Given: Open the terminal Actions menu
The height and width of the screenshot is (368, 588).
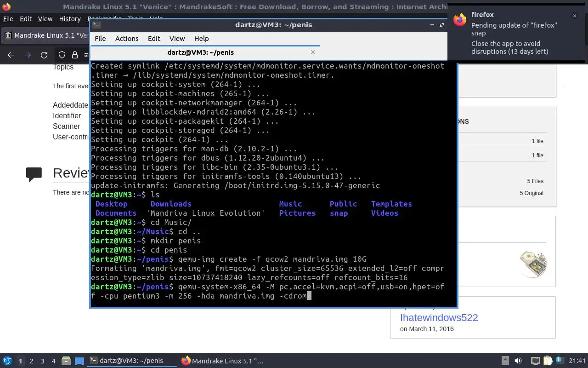Looking at the screenshot, I should (127, 39).
